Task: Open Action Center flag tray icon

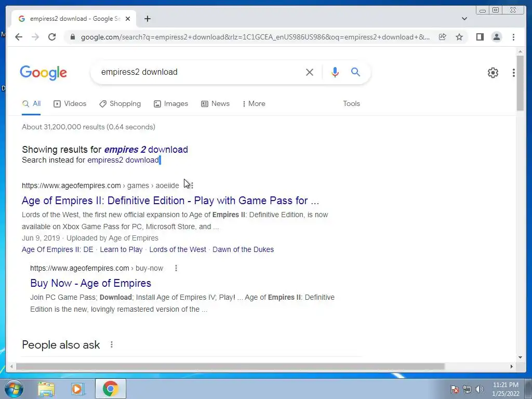Action: click(x=455, y=389)
